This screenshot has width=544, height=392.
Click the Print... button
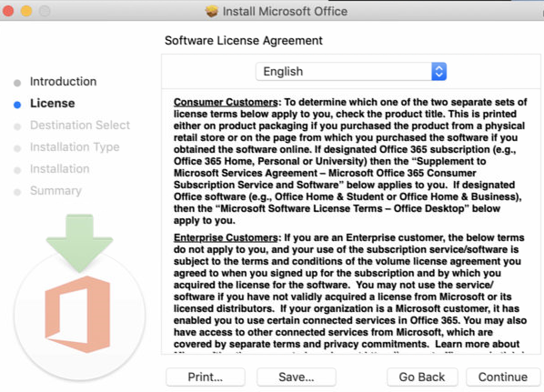206,377
